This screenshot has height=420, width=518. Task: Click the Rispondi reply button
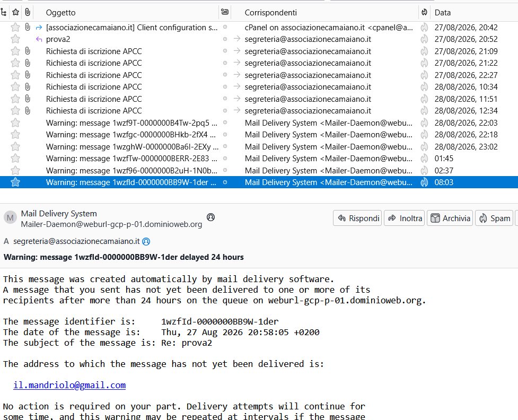[x=357, y=218]
